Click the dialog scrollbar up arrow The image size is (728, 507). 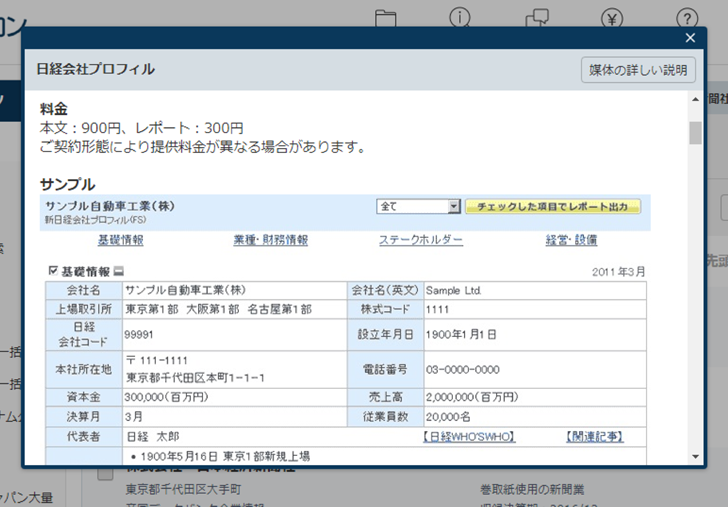pos(695,100)
